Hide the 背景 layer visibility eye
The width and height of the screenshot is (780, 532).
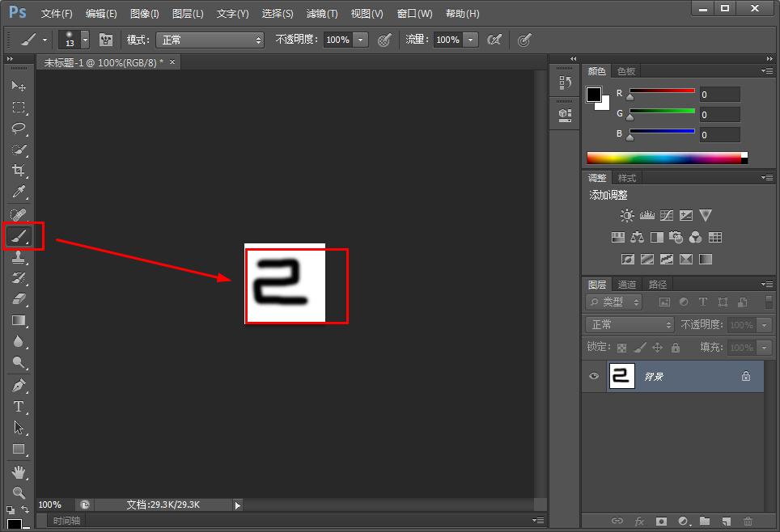pyautogui.click(x=595, y=376)
